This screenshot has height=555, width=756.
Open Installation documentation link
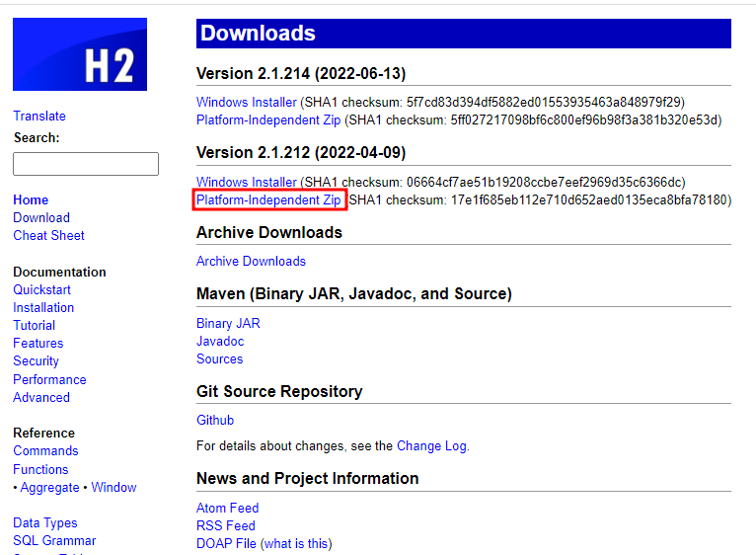point(43,307)
